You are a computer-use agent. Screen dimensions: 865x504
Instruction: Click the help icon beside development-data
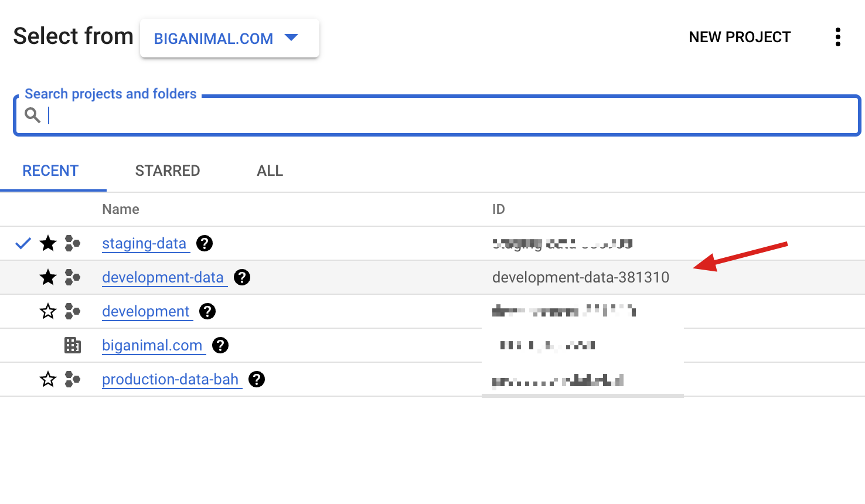point(242,277)
